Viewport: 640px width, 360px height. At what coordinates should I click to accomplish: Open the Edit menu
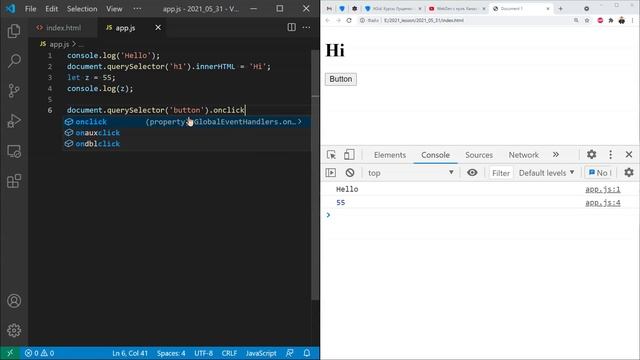click(x=51, y=9)
